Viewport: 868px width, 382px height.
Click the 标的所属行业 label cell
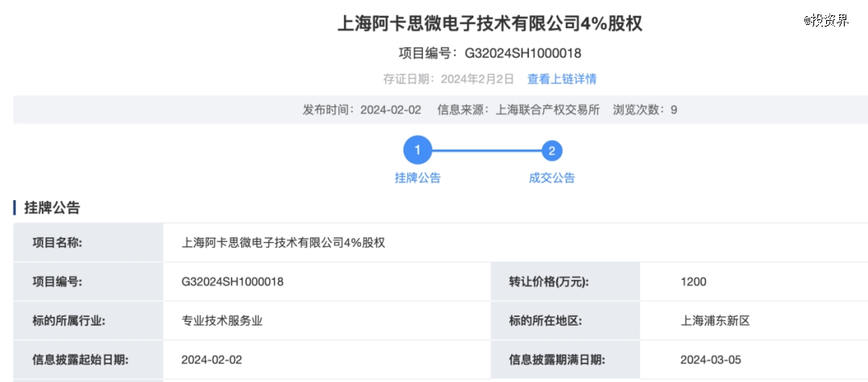[88, 321]
